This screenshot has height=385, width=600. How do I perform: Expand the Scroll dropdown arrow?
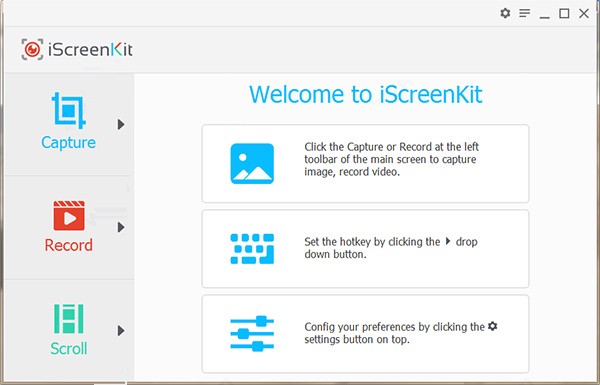tap(121, 330)
